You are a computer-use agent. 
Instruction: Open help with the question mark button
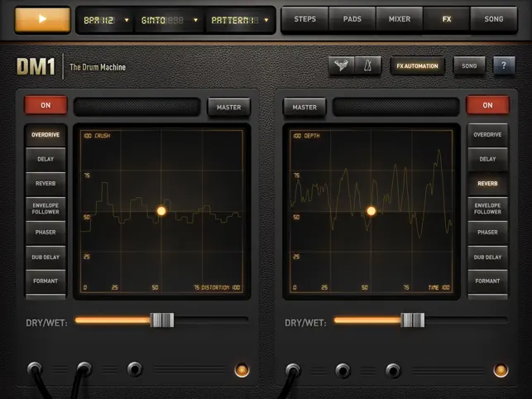click(x=504, y=65)
